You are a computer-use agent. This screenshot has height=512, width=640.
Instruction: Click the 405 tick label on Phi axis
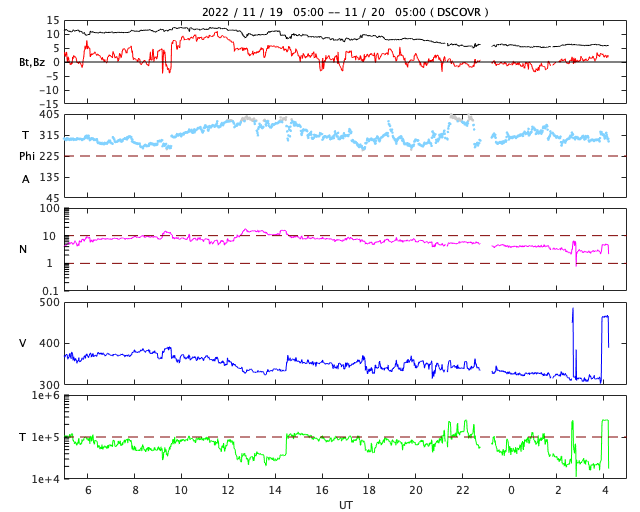point(48,116)
